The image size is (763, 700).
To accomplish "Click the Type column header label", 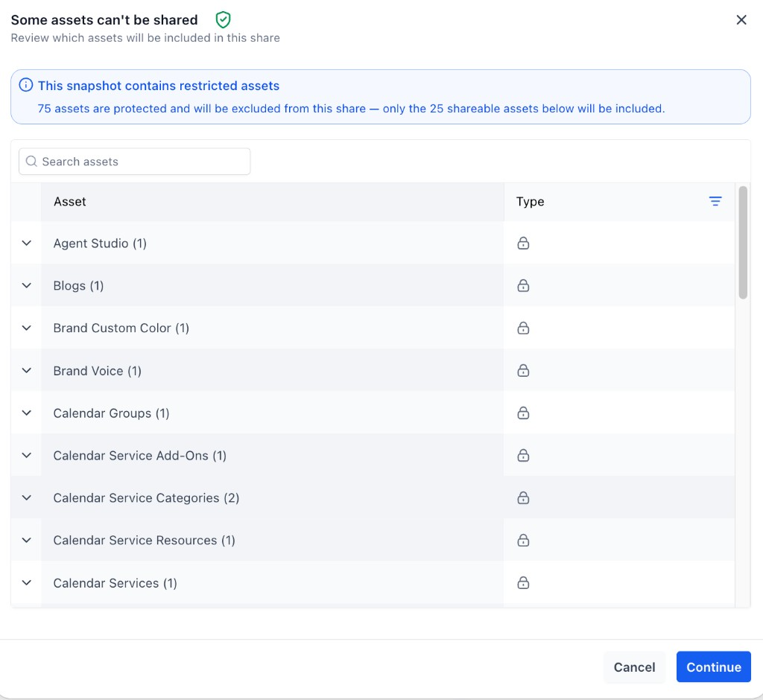I will point(530,201).
